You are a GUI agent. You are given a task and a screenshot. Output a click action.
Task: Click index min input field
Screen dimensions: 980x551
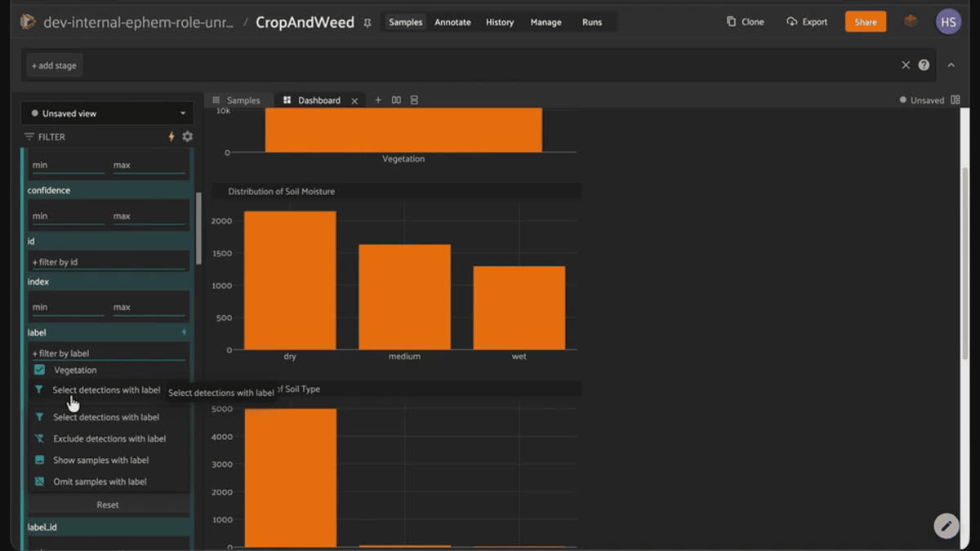click(68, 307)
